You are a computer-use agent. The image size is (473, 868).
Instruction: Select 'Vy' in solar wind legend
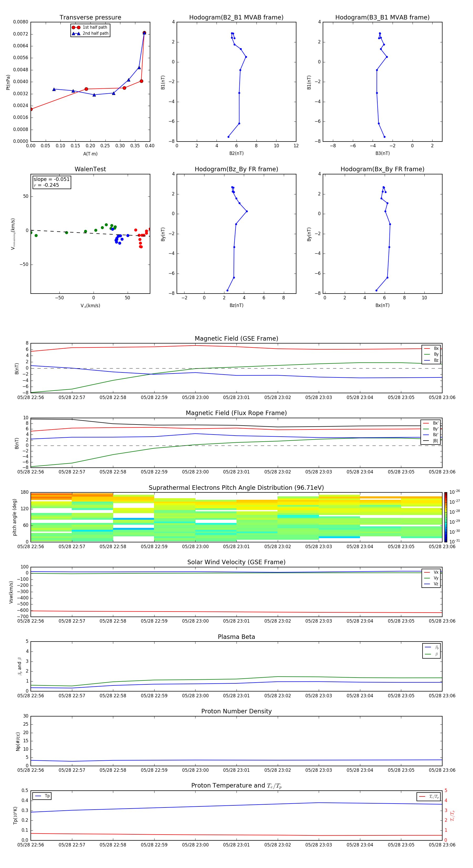(x=431, y=578)
